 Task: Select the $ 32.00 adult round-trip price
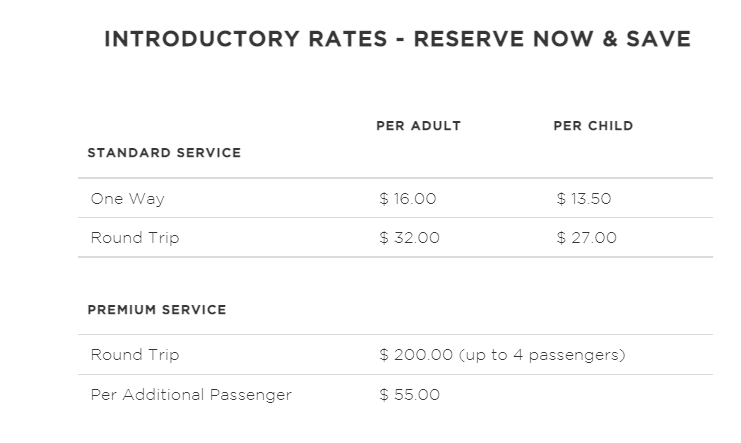pos(409,237)
